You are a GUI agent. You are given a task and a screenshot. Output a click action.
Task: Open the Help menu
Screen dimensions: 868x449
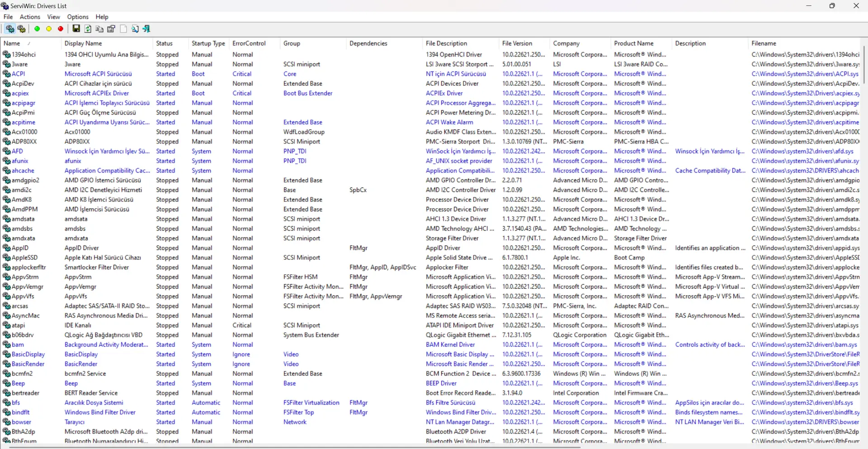[x=102, y=17]
